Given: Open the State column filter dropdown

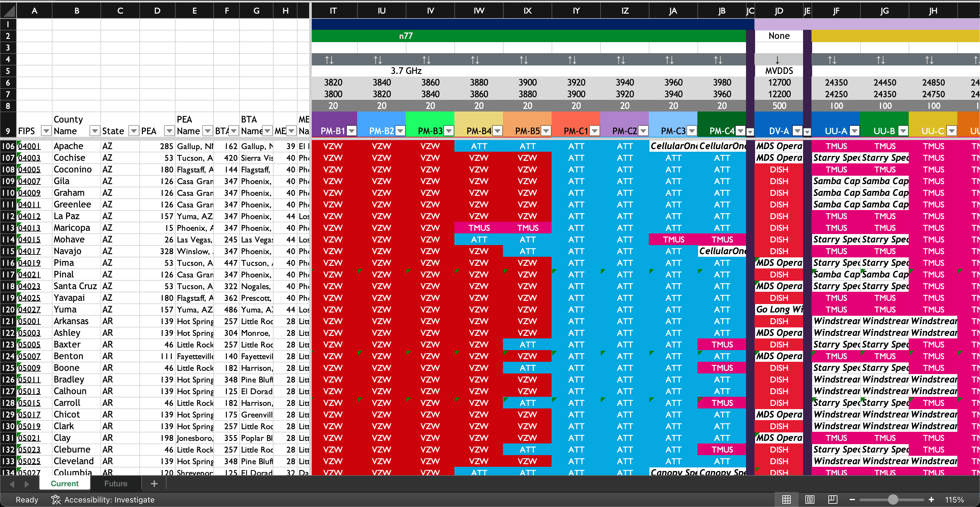Looking at the screenshot, I should point(134,131).
